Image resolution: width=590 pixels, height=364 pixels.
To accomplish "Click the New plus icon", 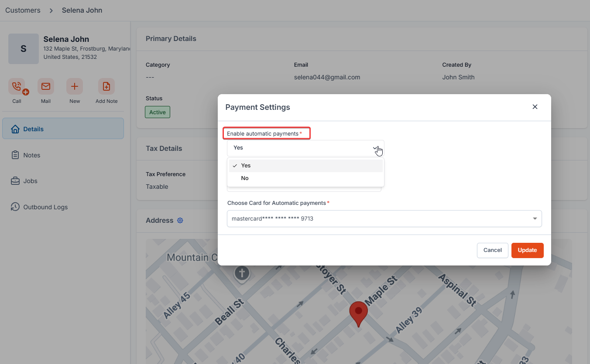I will [x=75, y=86].
